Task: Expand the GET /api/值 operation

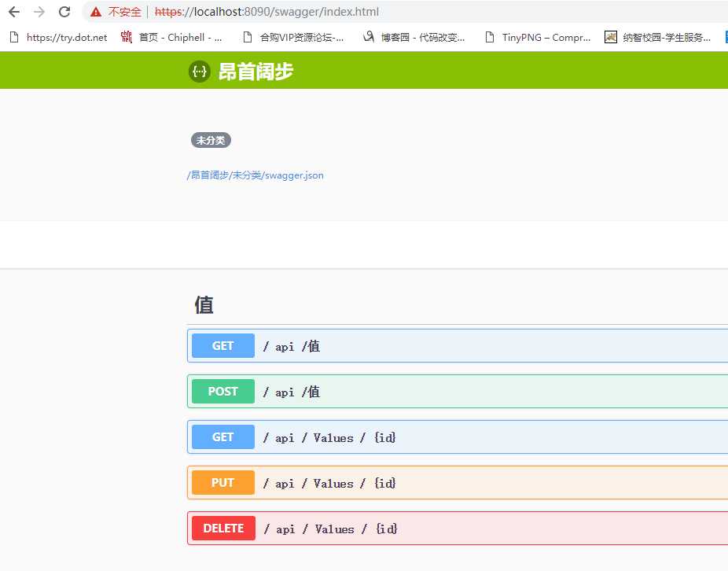Action: (472, 346)
